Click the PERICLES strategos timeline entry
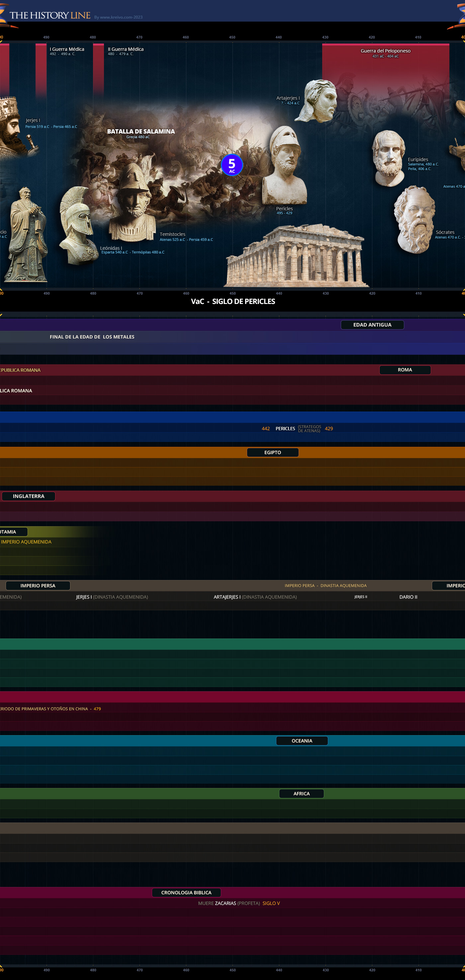 click(298, 428)
